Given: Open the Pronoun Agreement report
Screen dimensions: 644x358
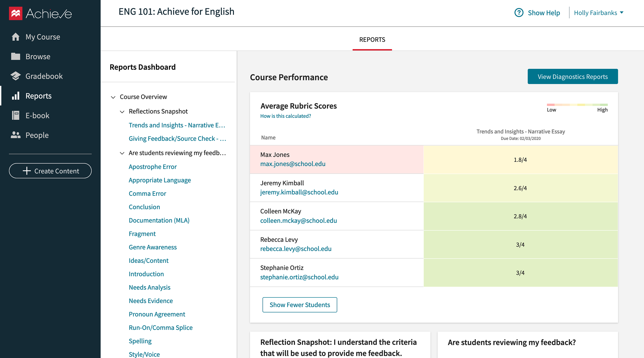Looking at the screenshot, I should (157, 314).
